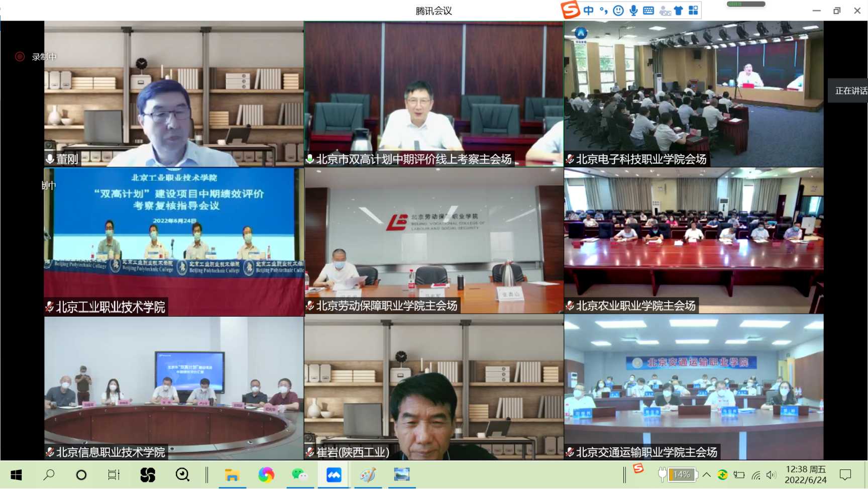Expand the 正在讲话 speaking panel

tap(849, 91)
